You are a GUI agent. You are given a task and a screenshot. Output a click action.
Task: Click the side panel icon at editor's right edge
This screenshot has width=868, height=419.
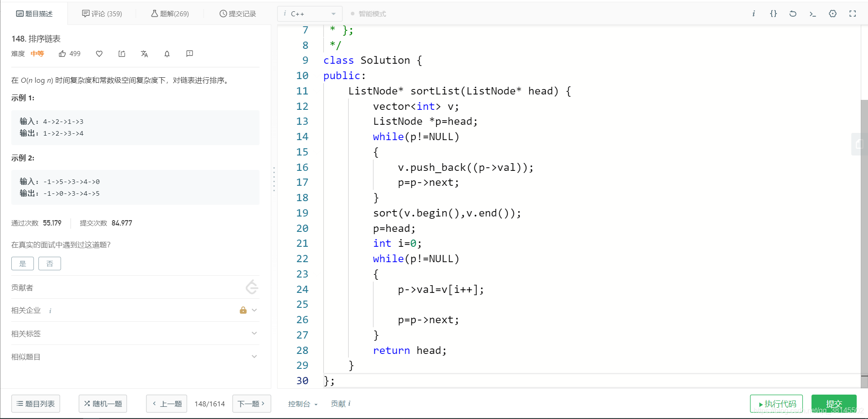pyautogui.click(x=859, y=144)
